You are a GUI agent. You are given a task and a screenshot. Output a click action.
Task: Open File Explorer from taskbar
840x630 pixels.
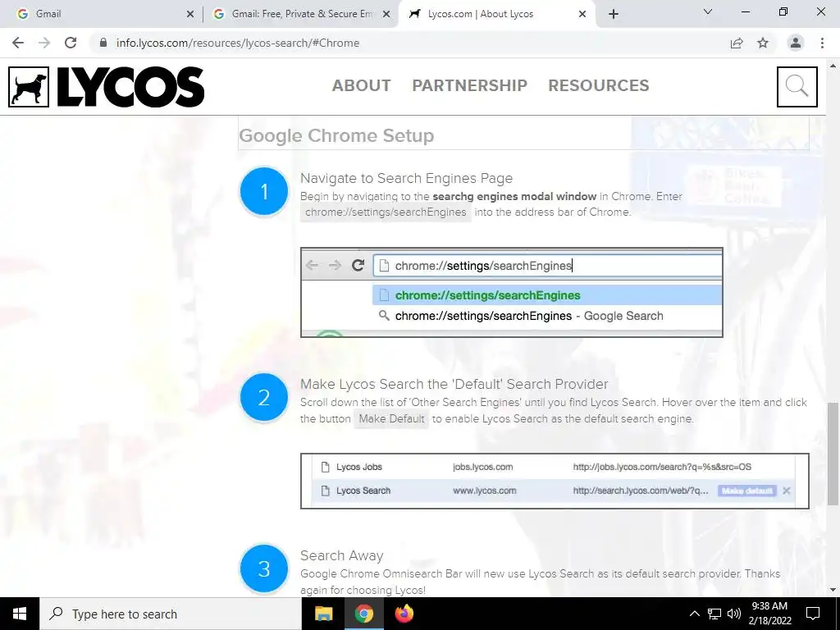(323, 614)
